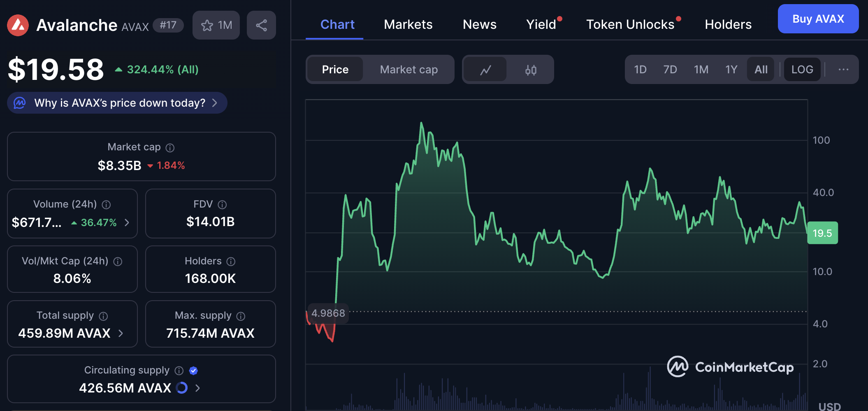Add Avalanche to watchlist with star
The height and width of the screenshot is (411, 868).
(207, 26)
